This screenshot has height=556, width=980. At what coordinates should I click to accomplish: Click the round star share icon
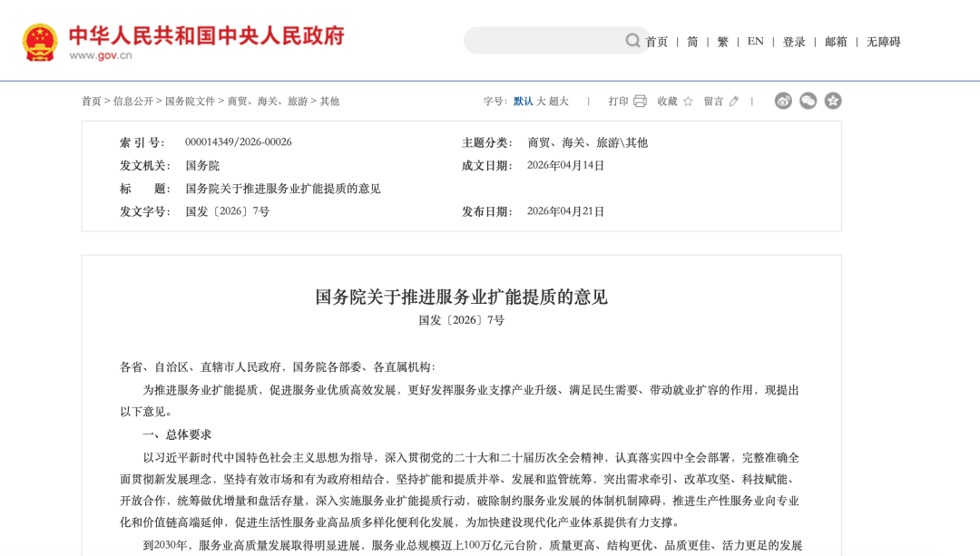point(833,101)
